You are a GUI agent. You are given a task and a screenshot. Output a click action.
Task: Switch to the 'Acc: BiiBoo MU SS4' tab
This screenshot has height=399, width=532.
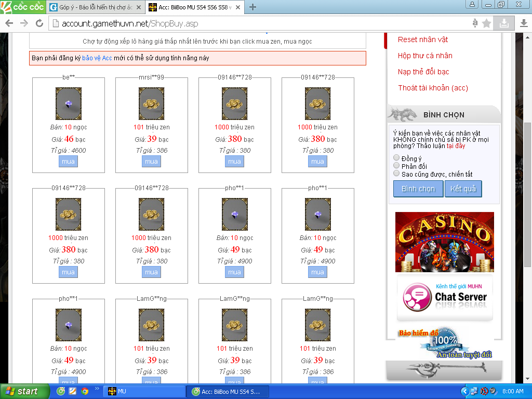(x=195, y=7)
